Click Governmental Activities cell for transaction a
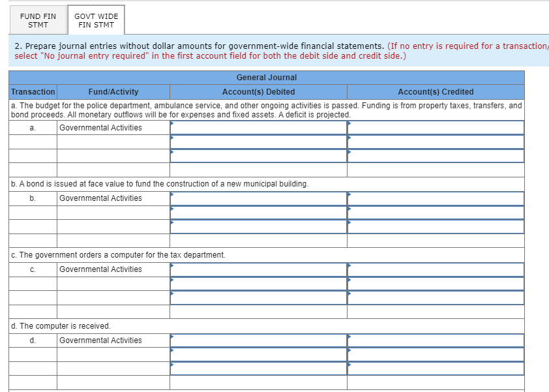 coord(113,128)
